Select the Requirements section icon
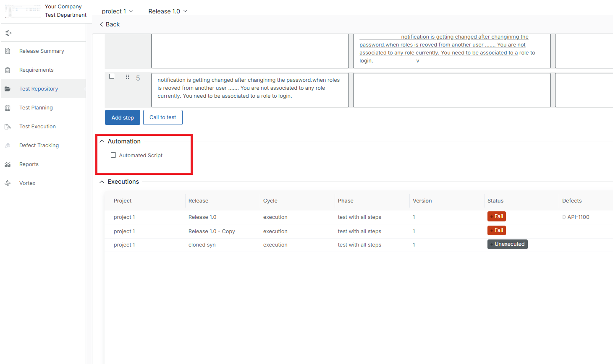Screen dimensions: 613x364 click(x=37, y=70)
